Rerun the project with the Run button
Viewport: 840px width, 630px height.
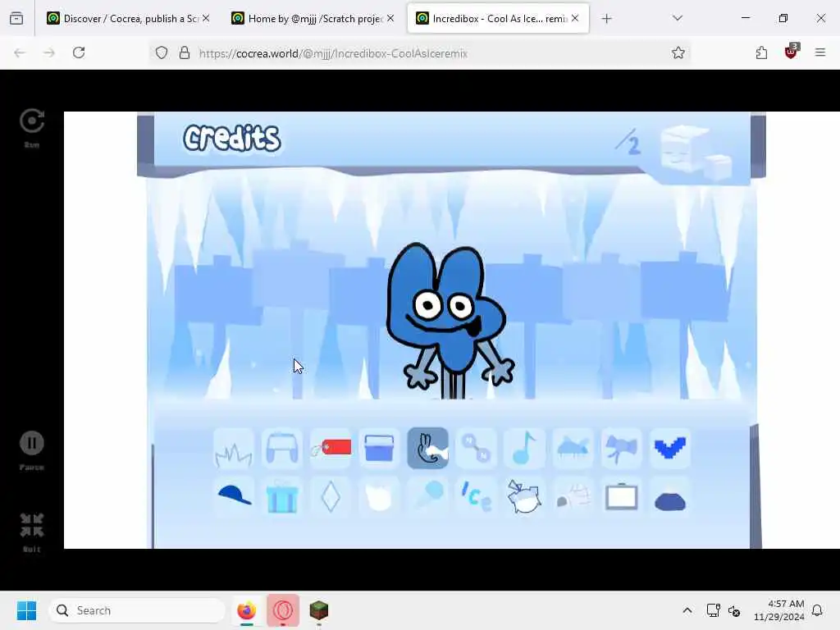tap(32, 127)
